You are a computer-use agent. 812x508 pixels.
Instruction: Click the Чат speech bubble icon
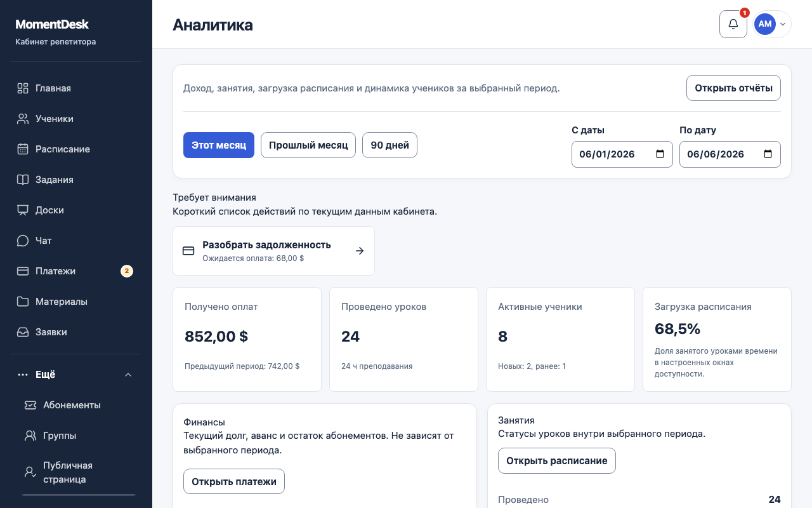[23, 241]
